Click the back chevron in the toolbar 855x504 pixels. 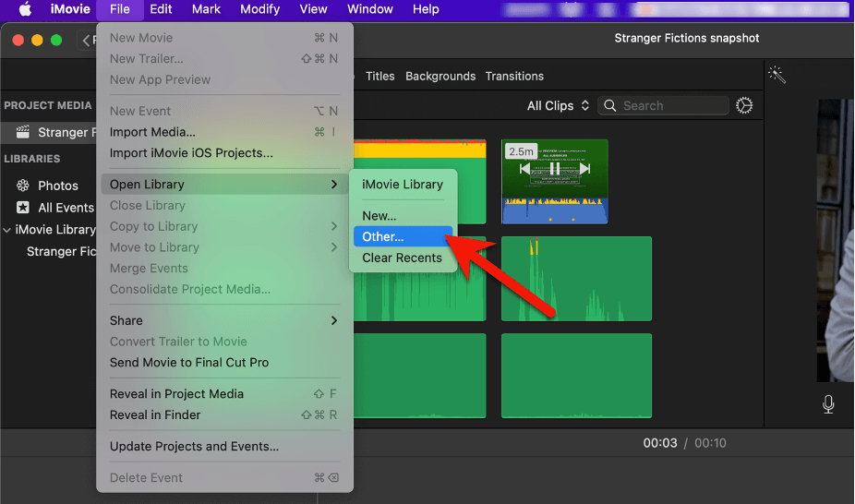(x=86, y=40)
